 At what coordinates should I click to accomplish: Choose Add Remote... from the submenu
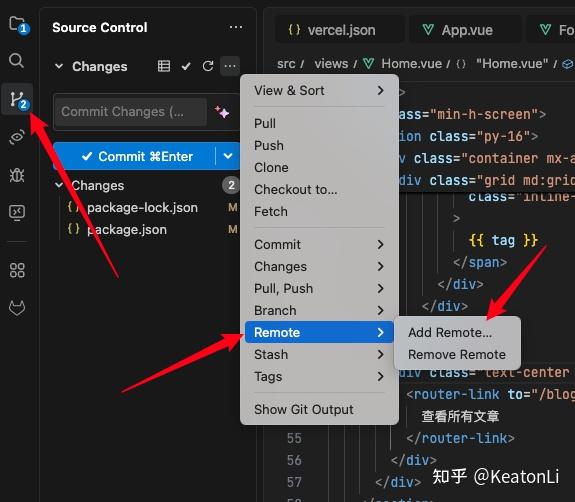pos(450,332)
